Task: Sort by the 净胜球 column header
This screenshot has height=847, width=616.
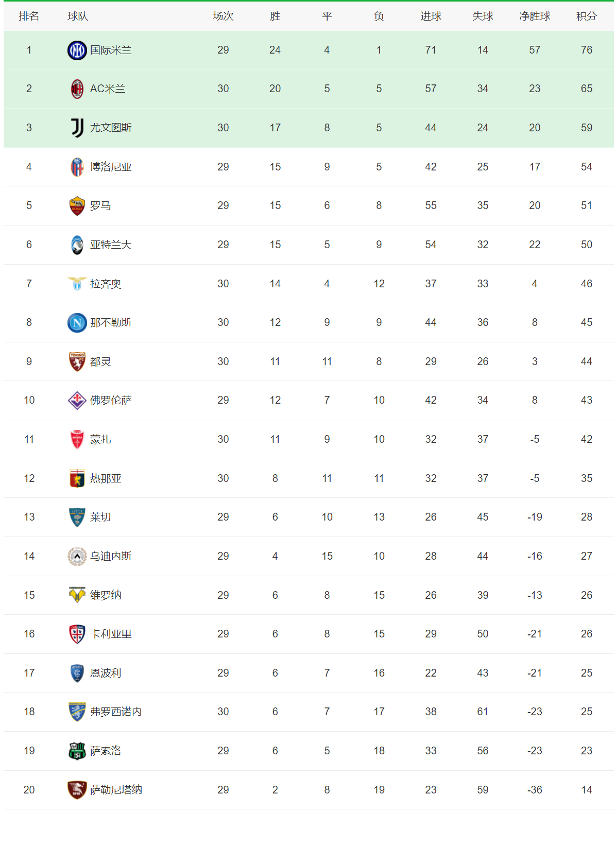Action: (x=535, y=16)
